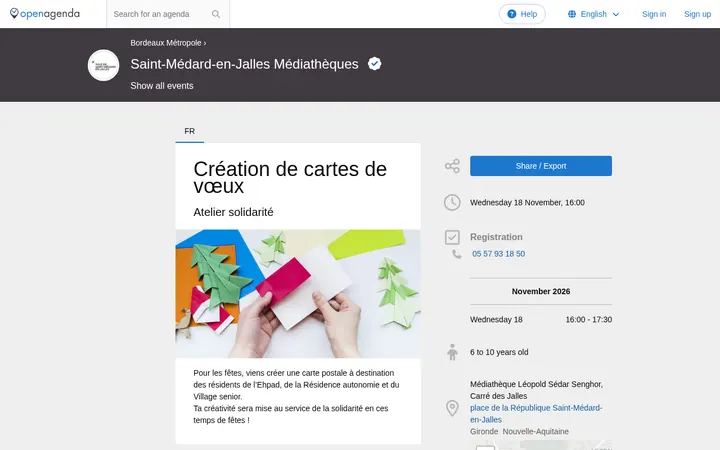Click the '16:00 - 17:30' time slot
This screenshot has width=720, height=450.
pyautogui.click(x=588, y=320)
